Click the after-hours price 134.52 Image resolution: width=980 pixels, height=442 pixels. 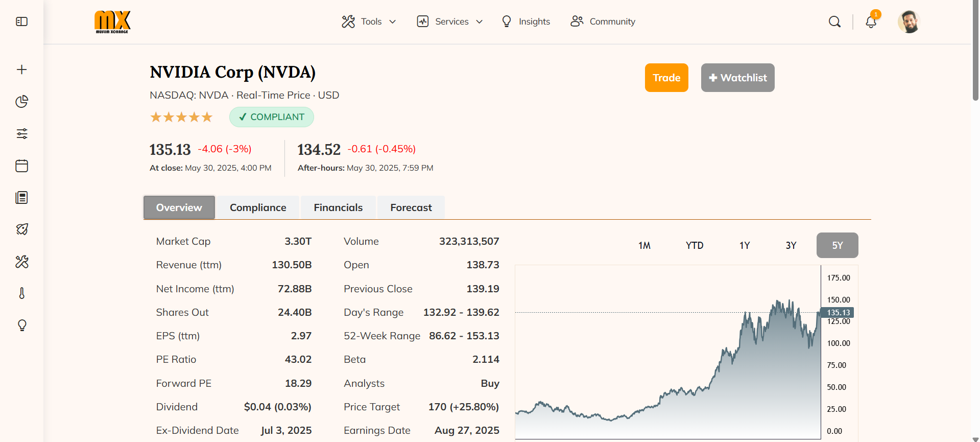point(319,150)
